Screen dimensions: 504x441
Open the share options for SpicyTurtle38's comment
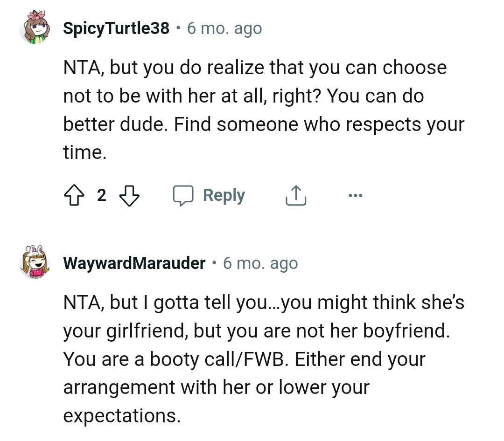pos(295,195)
